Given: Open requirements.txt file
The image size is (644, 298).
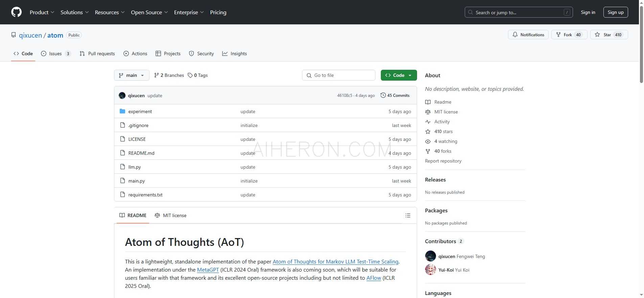Looking at the screenshot, I should click(145, 195).
